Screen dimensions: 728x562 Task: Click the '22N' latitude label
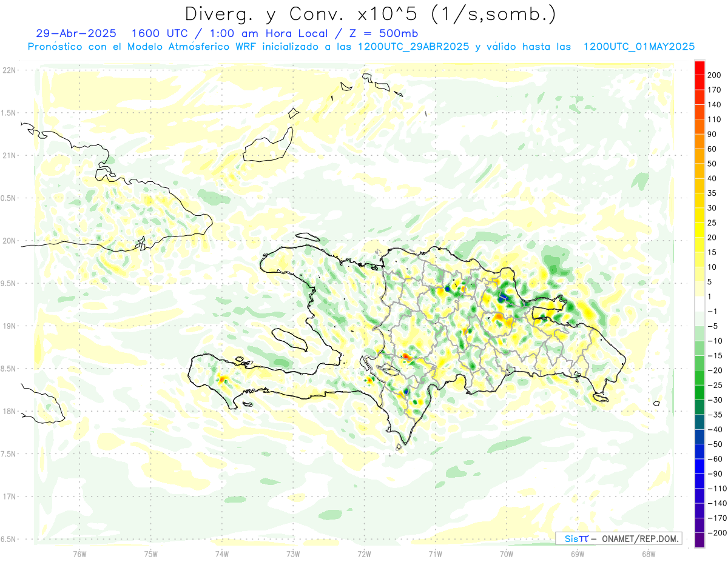pos(9,70)
